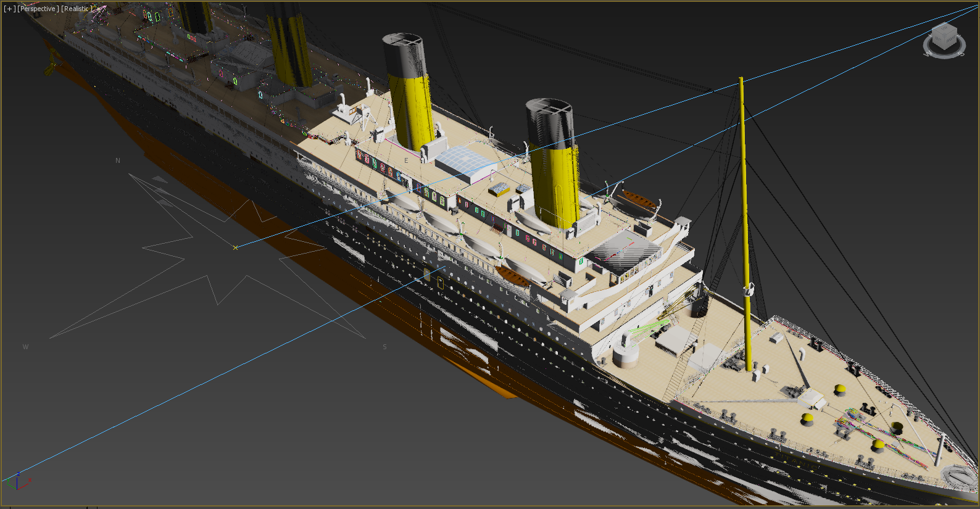
Task: Click the W marker on ViewCube compass ring
Action: (927, 54)
